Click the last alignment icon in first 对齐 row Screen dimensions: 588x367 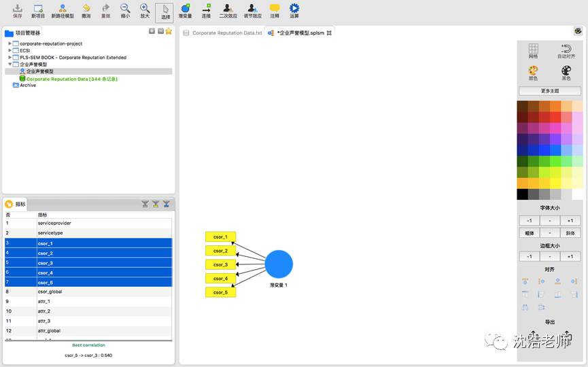tap(574, 281)
